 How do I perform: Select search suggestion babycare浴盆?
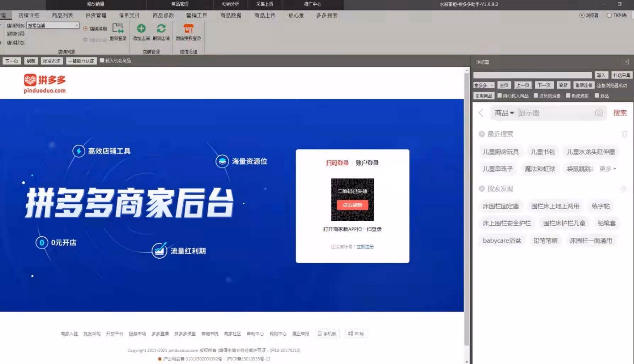coord(502,241)
